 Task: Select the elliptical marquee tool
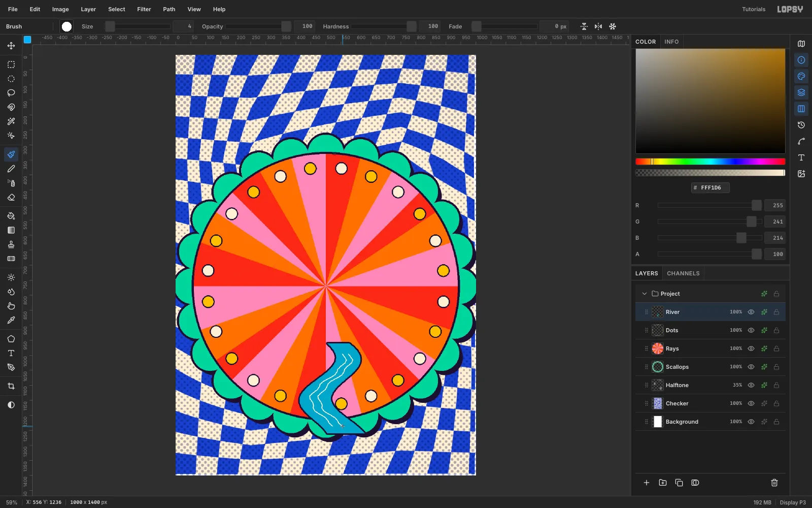pos(11,79)
